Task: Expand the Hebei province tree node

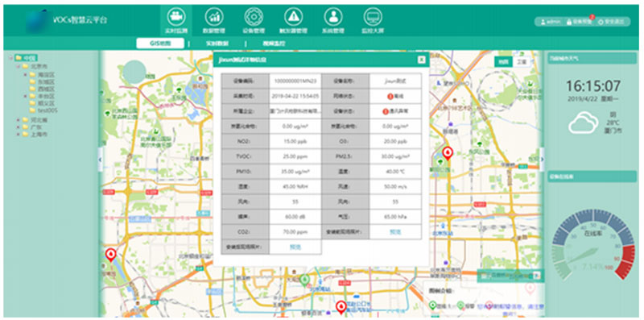Action: [x=18, y=119]
